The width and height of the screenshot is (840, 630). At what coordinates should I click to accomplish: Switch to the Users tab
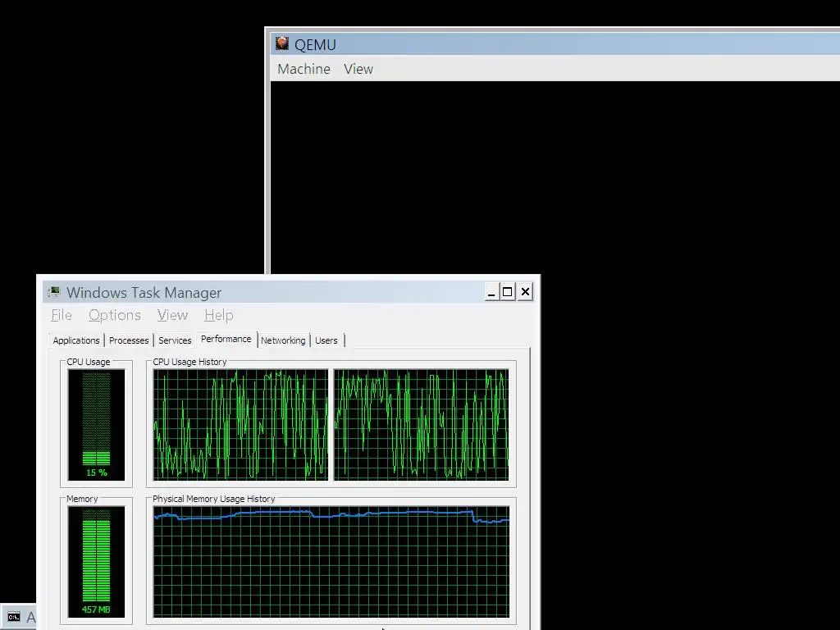[326, 340]
